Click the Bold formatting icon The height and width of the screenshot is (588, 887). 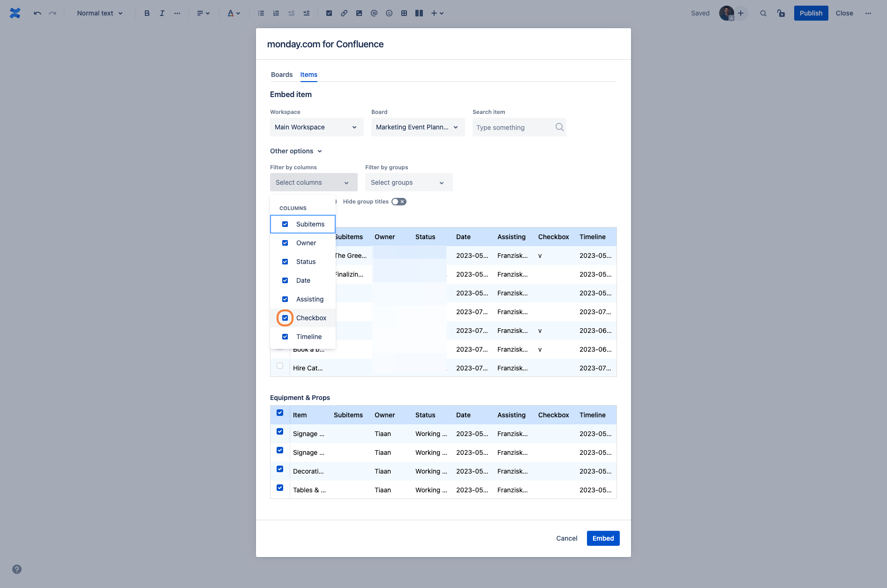tap(147, 13)
